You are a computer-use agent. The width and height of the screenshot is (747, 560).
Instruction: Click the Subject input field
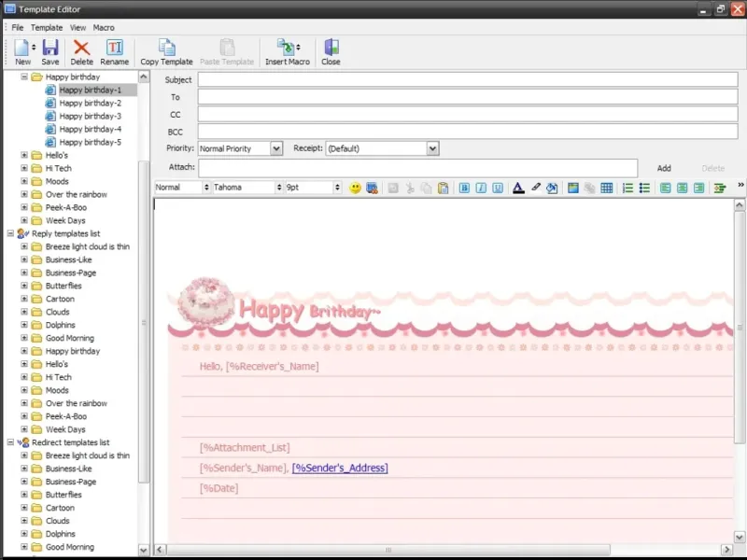[x=468, y=79]
